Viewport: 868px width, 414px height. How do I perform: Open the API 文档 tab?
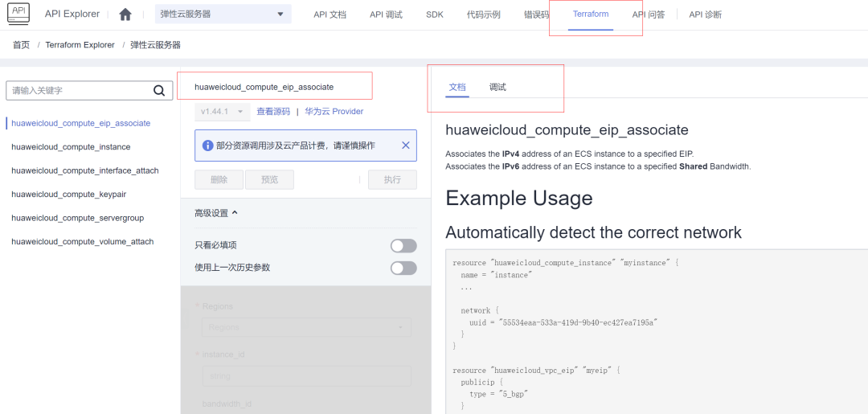tap(330, 15)
